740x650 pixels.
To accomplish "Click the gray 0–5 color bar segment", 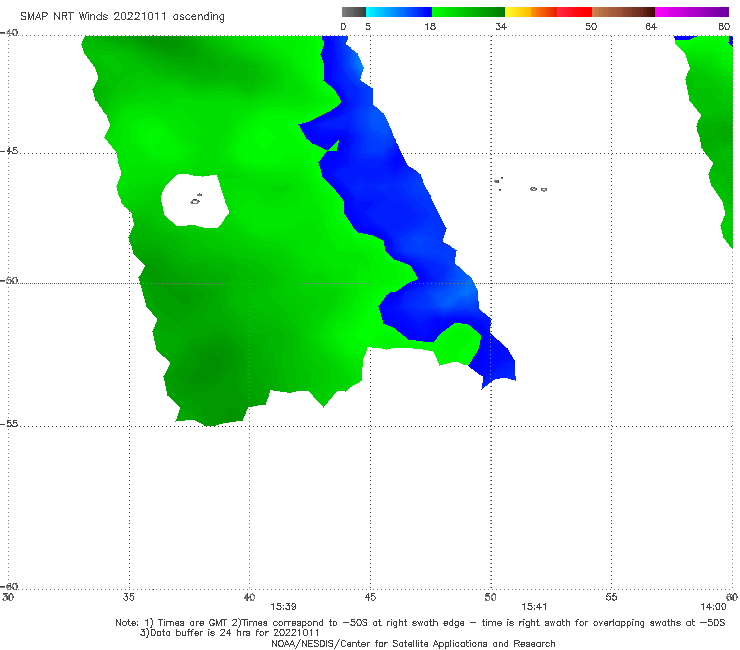I will pyautogui.click(x=354, y=12).
